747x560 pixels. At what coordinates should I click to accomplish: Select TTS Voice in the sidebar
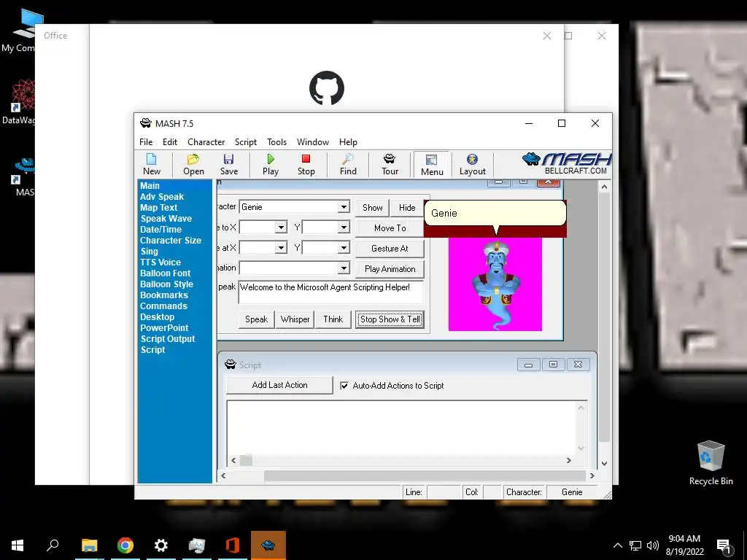click(x=160, y=262)
